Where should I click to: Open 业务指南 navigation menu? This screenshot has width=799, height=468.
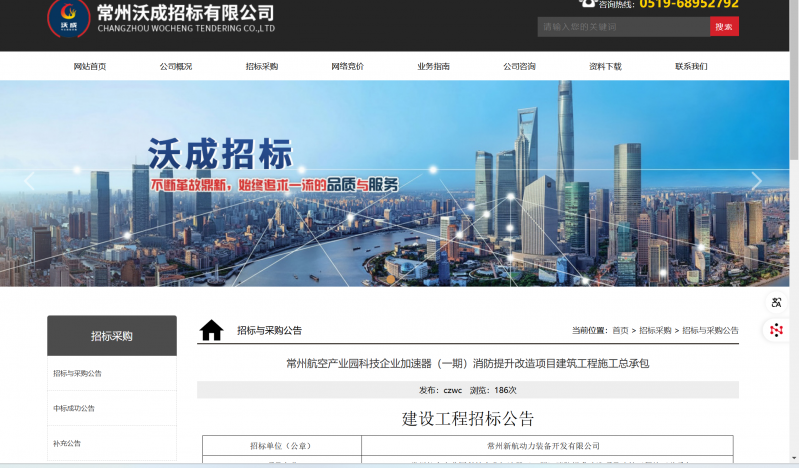433,67
